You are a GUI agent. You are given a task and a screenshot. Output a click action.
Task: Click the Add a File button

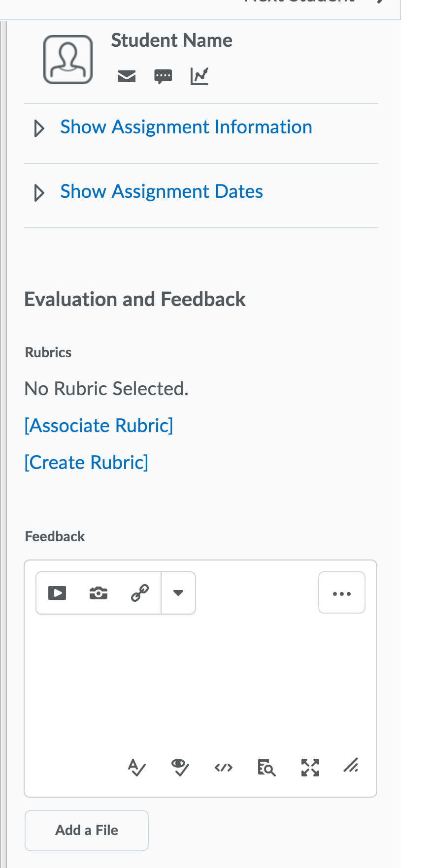tap(87, 831)
